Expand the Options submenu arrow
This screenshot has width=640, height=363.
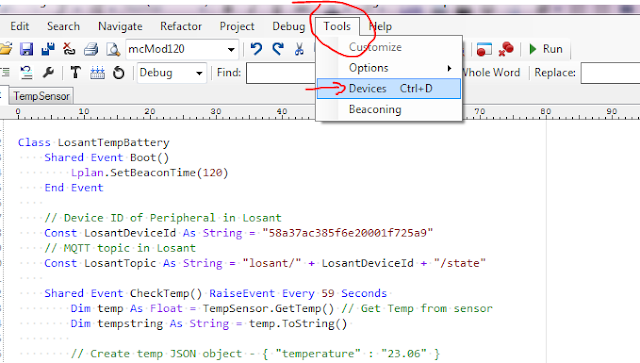pyautogui.click(x=449, y=68)
